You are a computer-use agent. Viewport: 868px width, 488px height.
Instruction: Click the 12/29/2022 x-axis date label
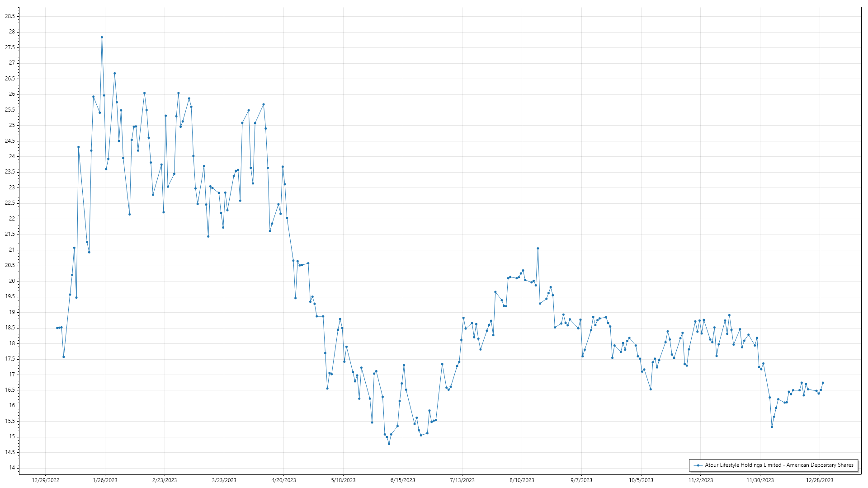pos(46,480)
